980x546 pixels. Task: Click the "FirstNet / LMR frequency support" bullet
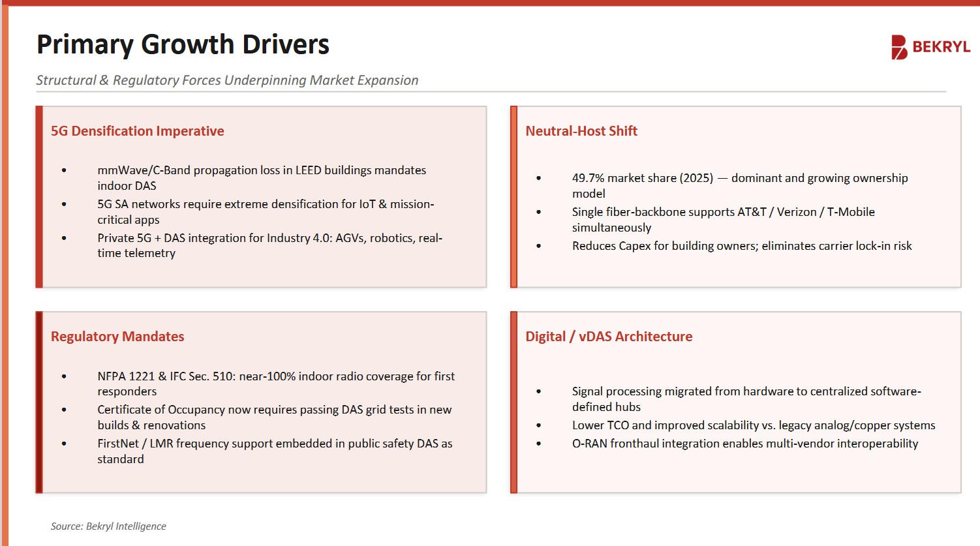tap(275, 451)
